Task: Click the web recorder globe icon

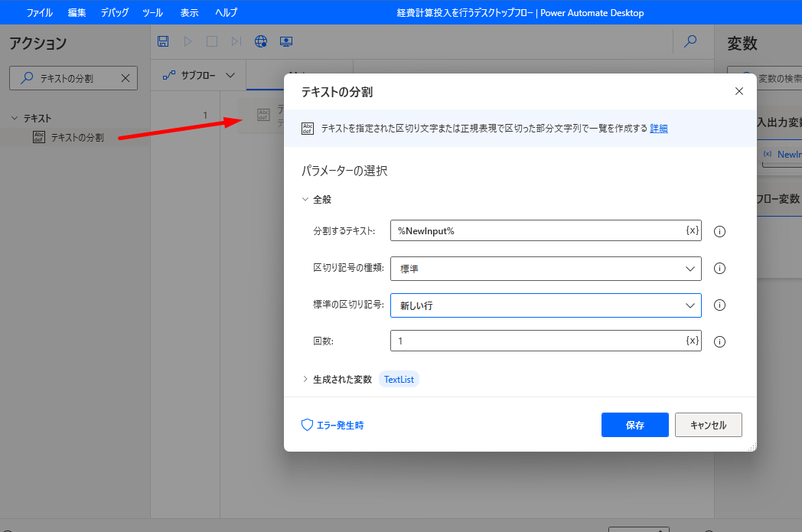Action: coord(261,41)
